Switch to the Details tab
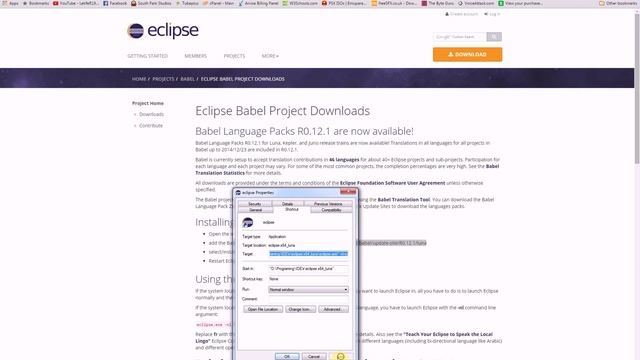 (x=288, y=204)
